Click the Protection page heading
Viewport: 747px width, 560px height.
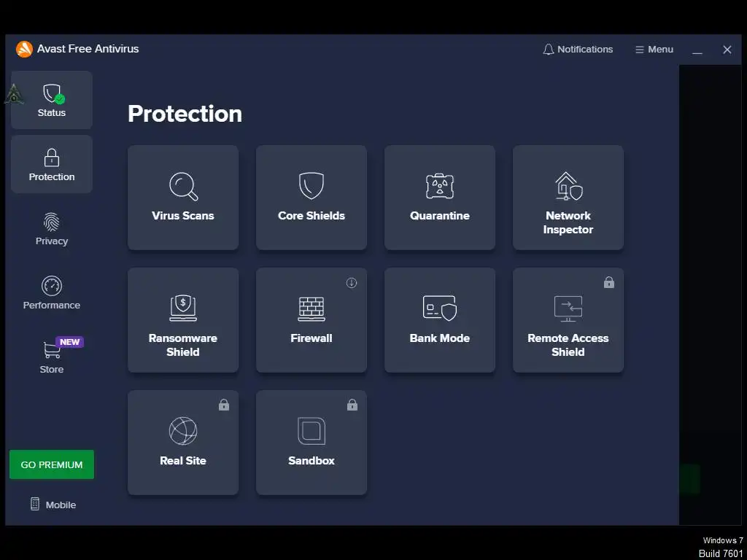point(185,114)
